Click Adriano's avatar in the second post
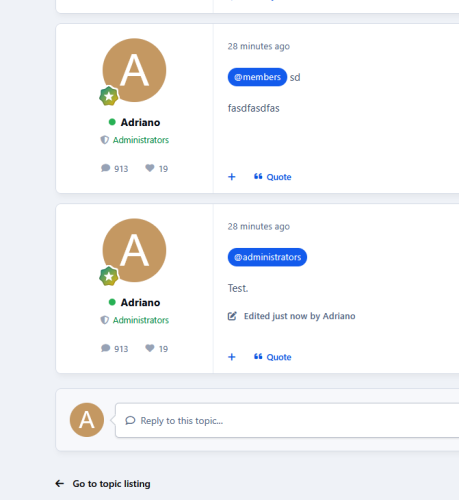 [134, 250]
